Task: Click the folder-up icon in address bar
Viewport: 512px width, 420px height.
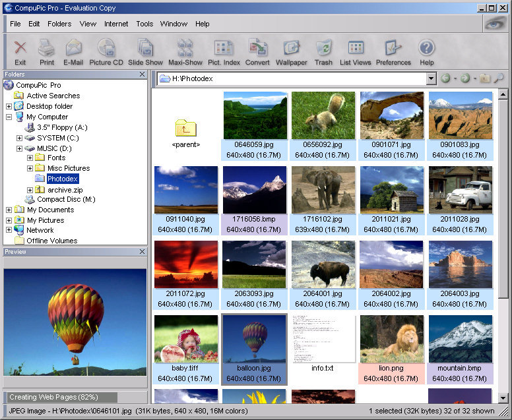Action: pyautogui.click(x=485, y=78)
